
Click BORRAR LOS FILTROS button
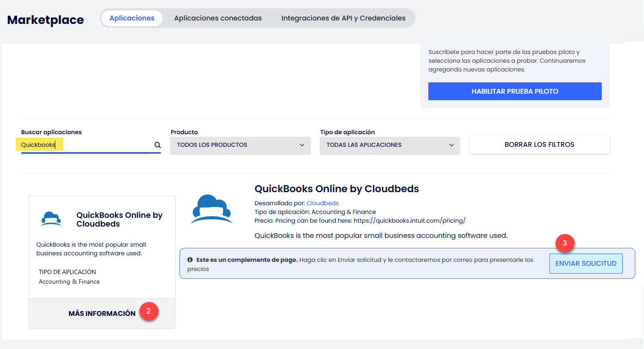tap(539, 145)
